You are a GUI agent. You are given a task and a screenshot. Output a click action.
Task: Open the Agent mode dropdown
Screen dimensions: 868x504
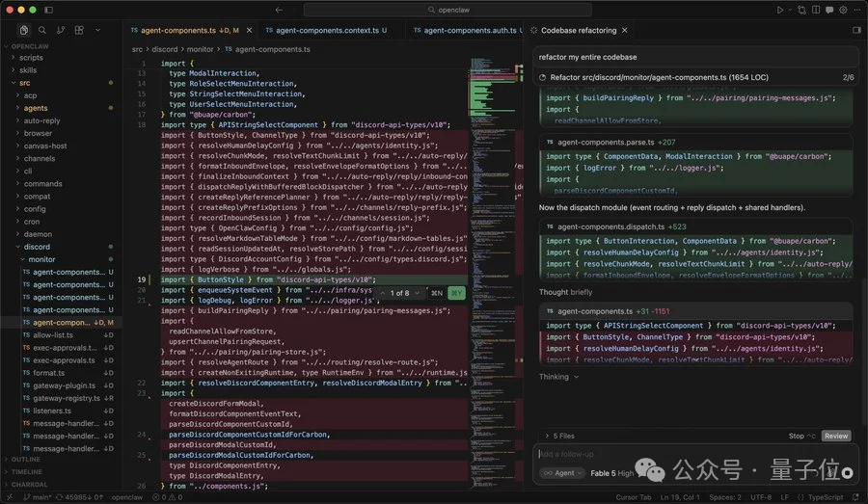click(x=562, y=473)
